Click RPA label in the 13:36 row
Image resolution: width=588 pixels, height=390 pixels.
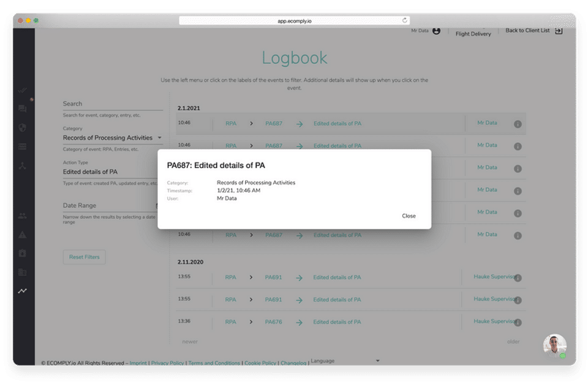(x=231, y=322)
